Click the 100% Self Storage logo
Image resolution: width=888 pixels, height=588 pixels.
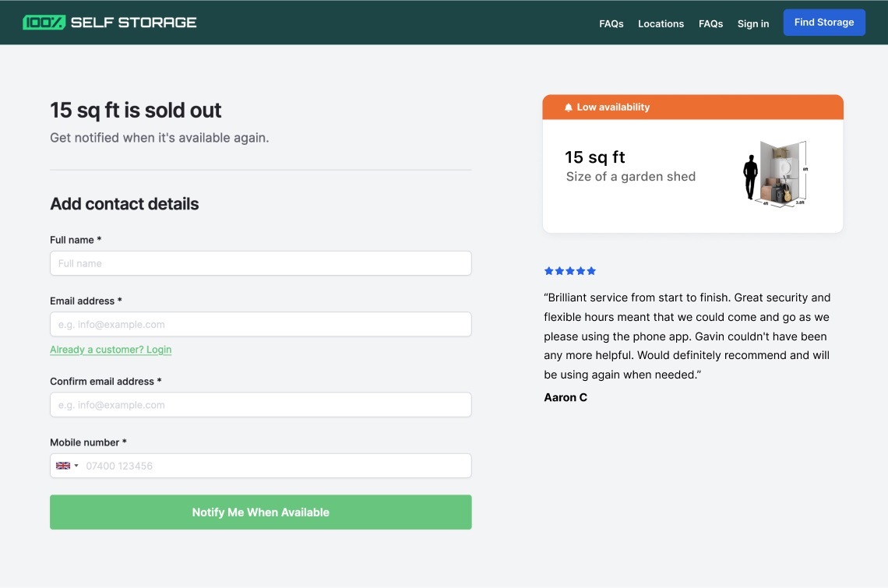pos(110,23)
